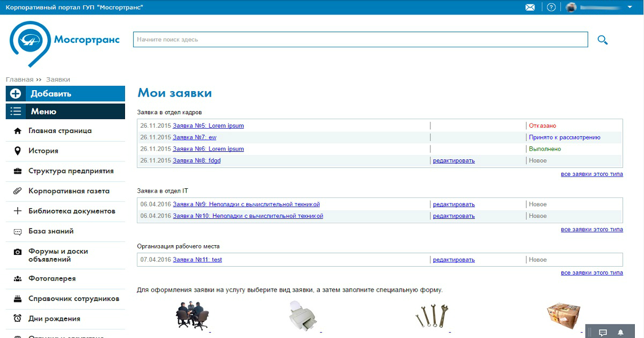Screen dimensions: 644x338
Task: Click Главная breadcrumb link
Action: [x=19, y=79]
